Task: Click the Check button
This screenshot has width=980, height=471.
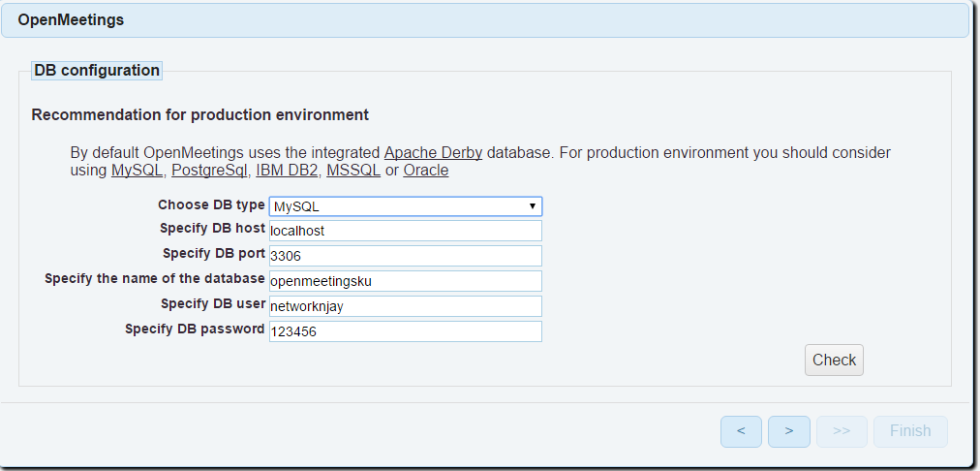Action: click(834, 360)
